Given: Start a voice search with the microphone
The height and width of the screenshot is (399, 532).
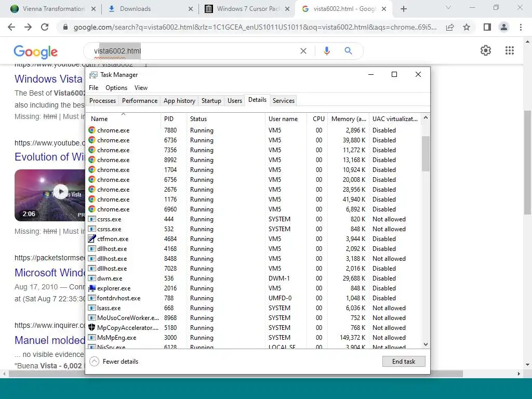Looking at the screenshot, I should (x=326, y=51).
